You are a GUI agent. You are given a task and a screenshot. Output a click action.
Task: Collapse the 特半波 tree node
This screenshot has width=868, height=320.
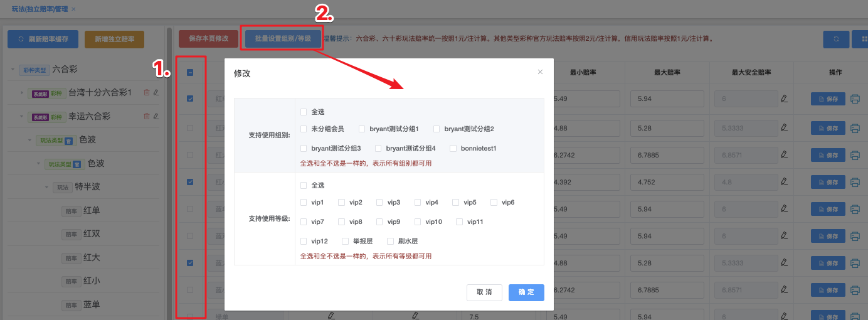[46, 187]
